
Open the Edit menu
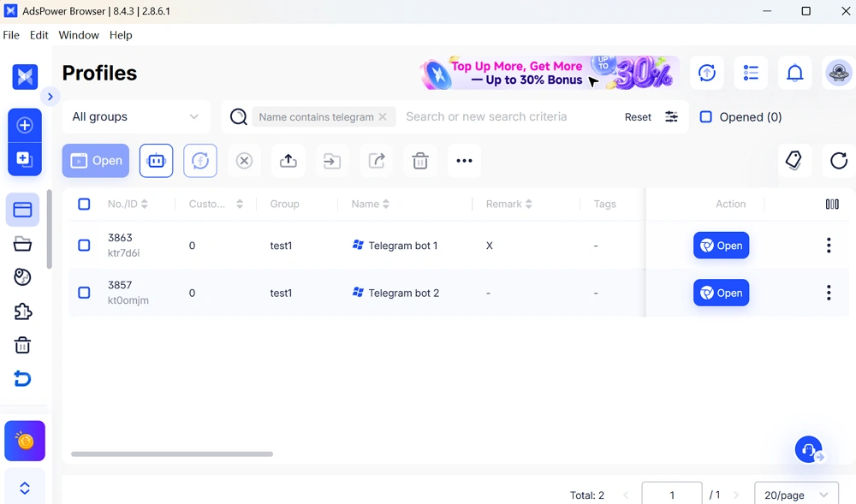(x=39, y=35)
